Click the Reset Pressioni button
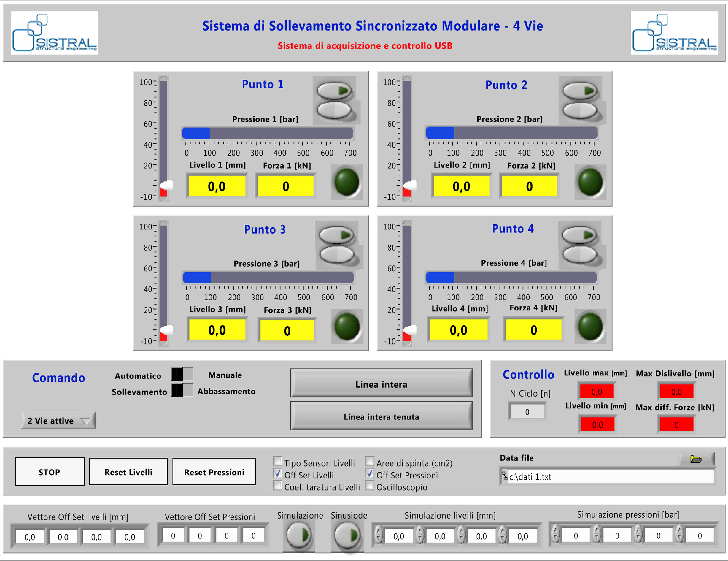The width and height of the screenshot is (728, 561). (x=214, y=471)
